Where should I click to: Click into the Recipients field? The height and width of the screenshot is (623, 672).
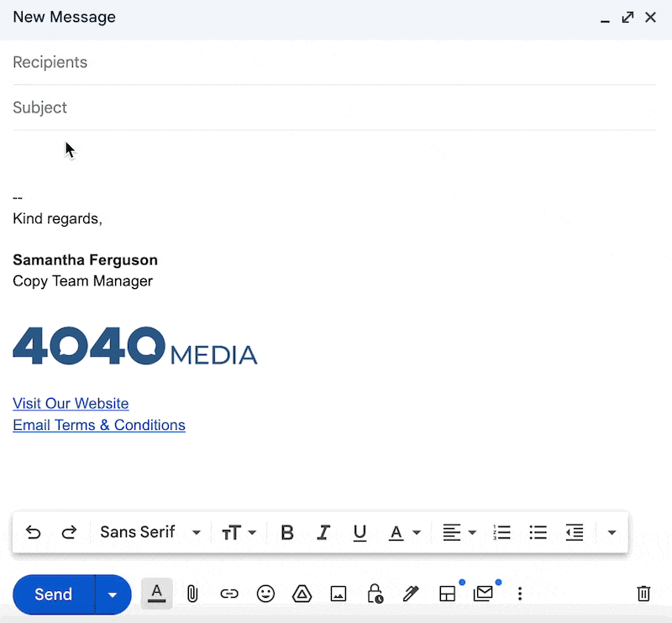click(334, 63)
